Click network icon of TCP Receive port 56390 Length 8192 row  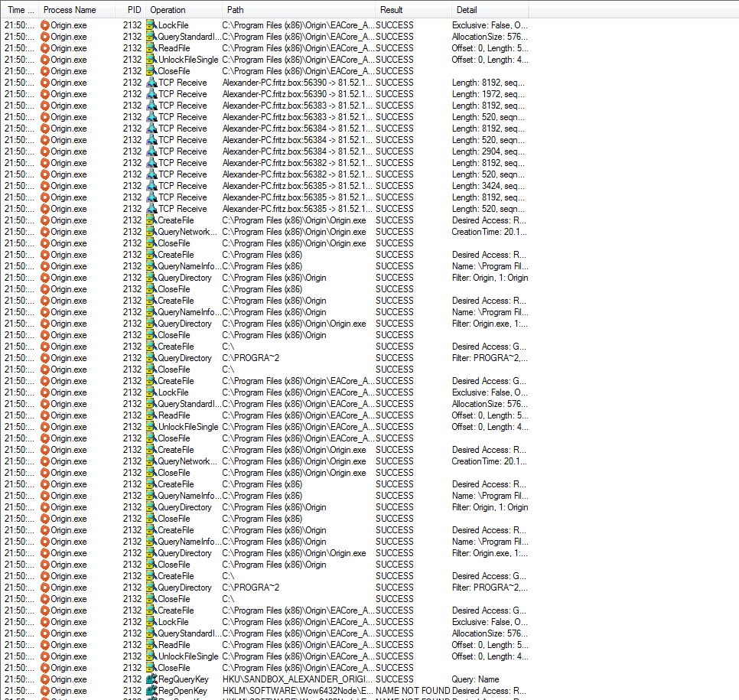point(151,83)
